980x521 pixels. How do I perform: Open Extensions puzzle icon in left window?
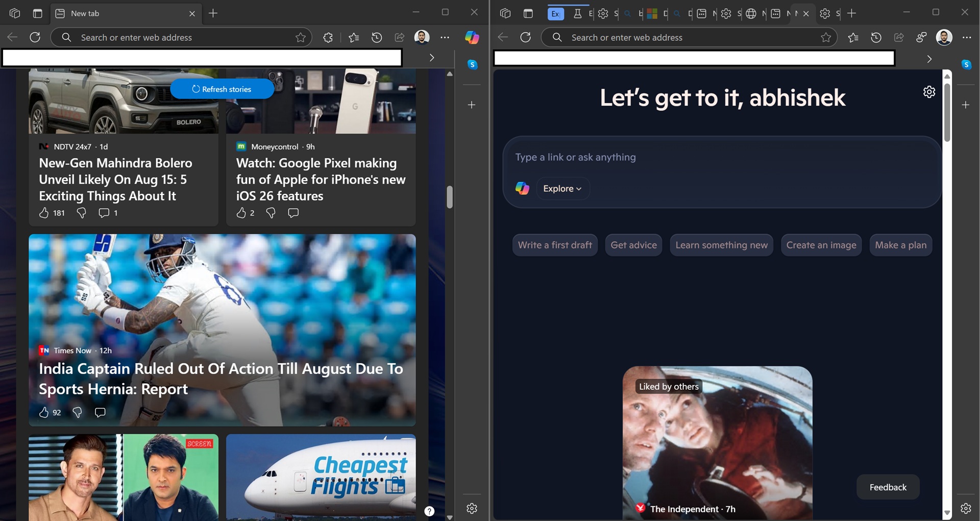[x=328, y=37]
